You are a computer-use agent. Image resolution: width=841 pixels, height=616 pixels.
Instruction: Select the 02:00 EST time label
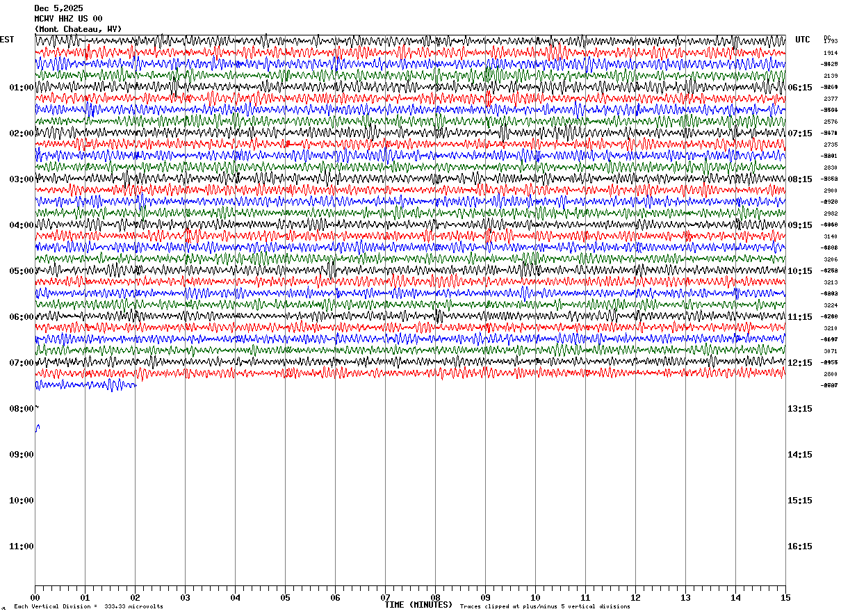(22, 133)
